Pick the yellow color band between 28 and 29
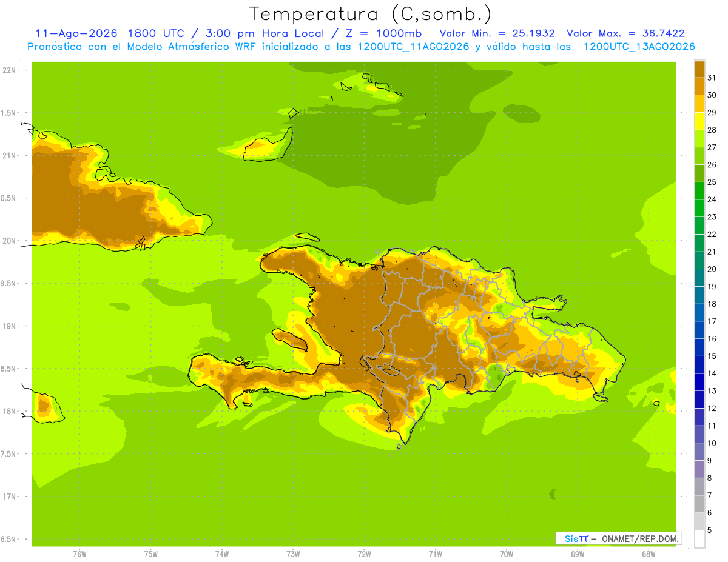 pyautogui.click(x=699, y=121)
